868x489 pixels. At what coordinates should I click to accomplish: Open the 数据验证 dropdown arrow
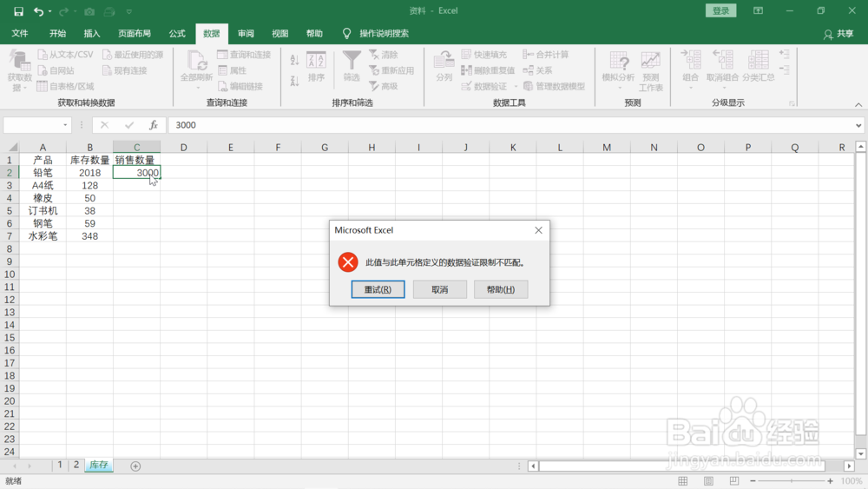pyautogui.click(x=516, y=87)
